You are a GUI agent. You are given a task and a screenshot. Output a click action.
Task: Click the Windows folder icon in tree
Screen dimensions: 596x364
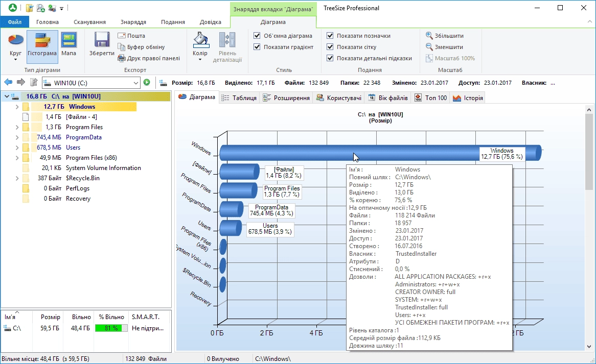click(26, 107)
